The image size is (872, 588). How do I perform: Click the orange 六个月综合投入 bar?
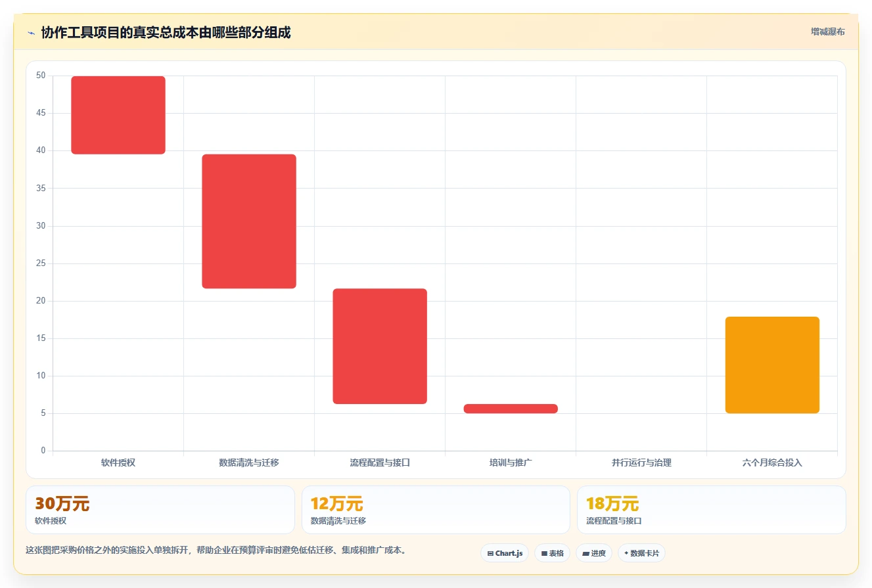click(x=772, y=365)
